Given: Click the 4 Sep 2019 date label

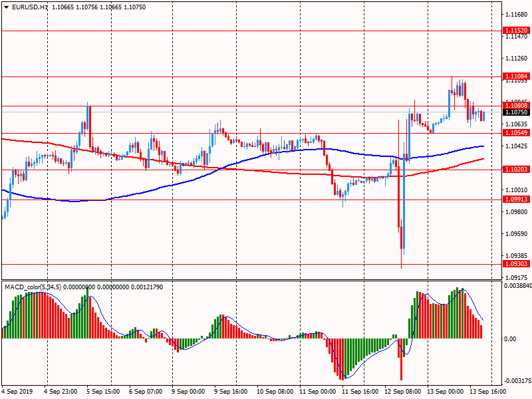Looking at the screenshot, I should [x=17, y=392].
